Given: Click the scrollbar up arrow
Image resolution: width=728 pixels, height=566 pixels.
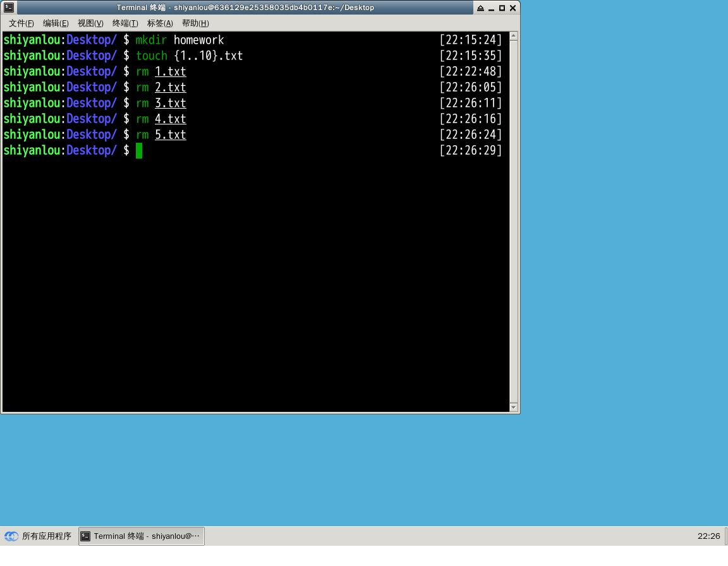Looking at the screenshot, I should [x=513, y=36].
